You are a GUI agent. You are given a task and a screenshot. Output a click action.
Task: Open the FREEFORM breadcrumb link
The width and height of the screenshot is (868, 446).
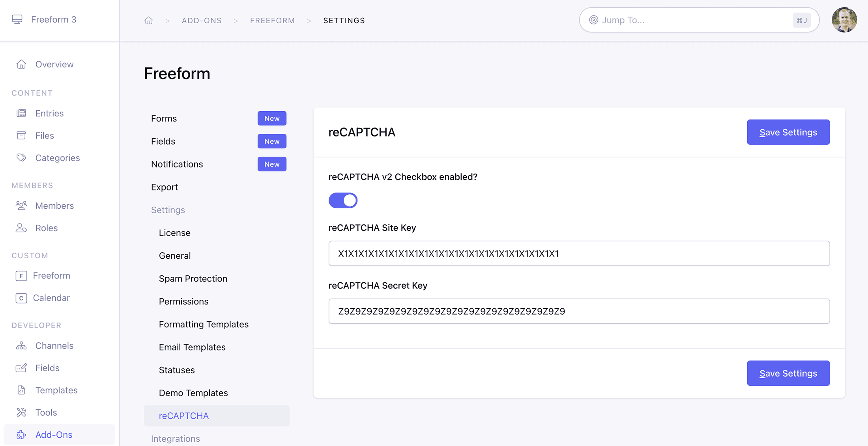(x=273, y=21)
